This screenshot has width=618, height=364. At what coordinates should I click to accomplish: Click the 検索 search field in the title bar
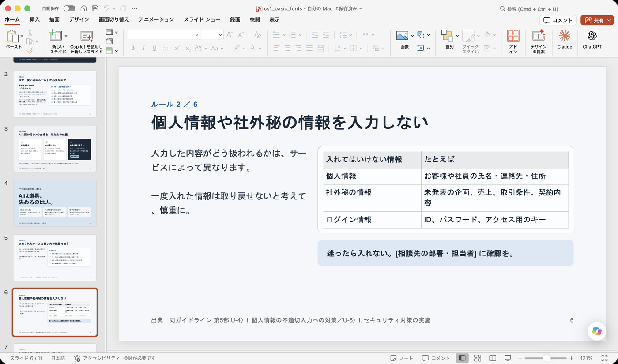point(529,8)
